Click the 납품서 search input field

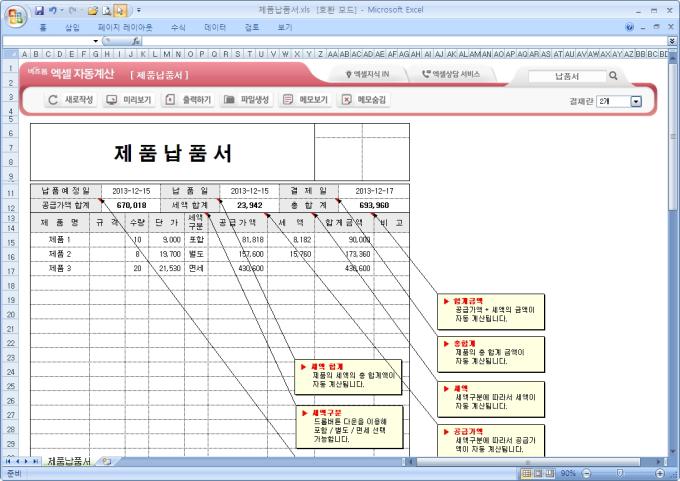[x=567, y=75]
